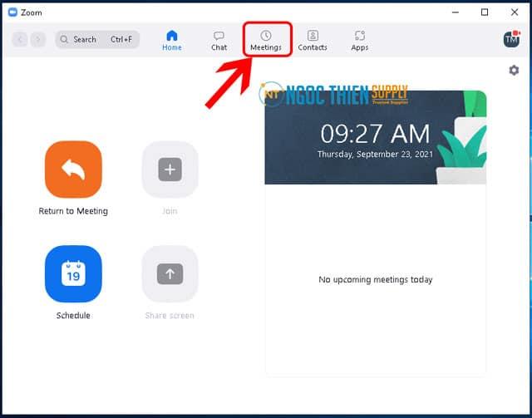Switch to the Chat tab
This screenshot has width=532, height=418.
tap(219, 41)
